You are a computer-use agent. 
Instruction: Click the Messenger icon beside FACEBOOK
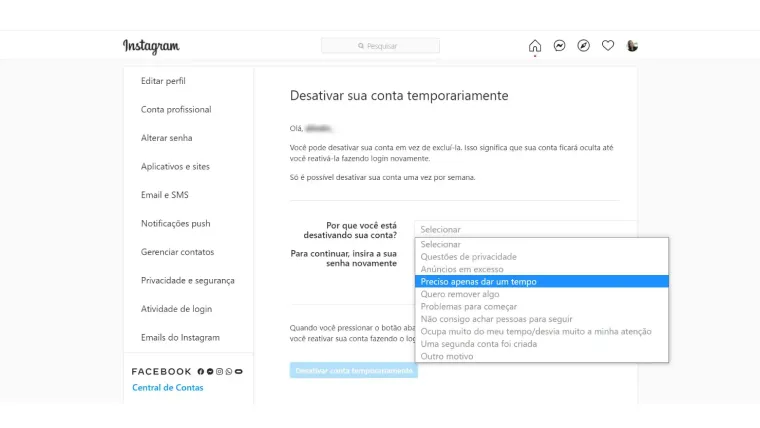coord(210,371)
